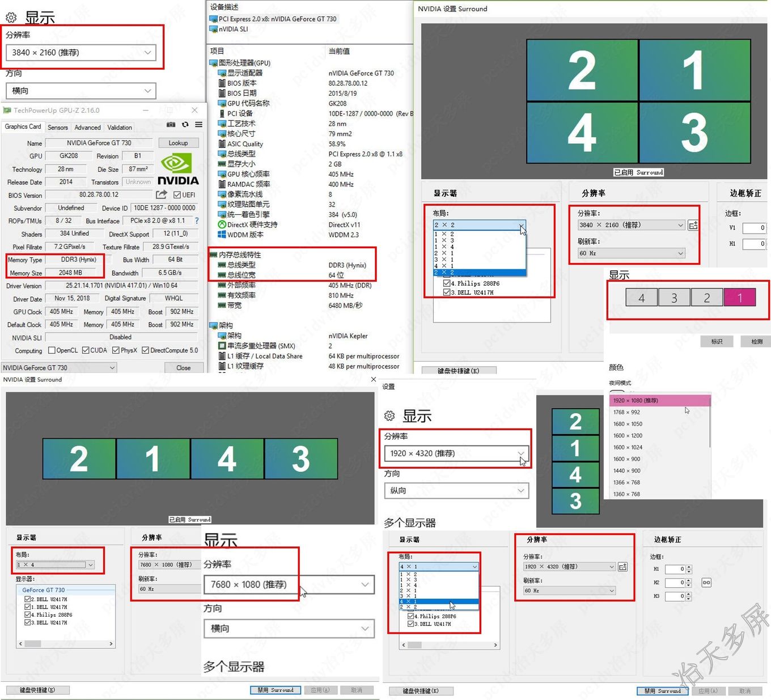The height and width of the screenshot is (700, 771).
Task: Click the PCI Express 2.0 x8 device icon
Action: 214,19
